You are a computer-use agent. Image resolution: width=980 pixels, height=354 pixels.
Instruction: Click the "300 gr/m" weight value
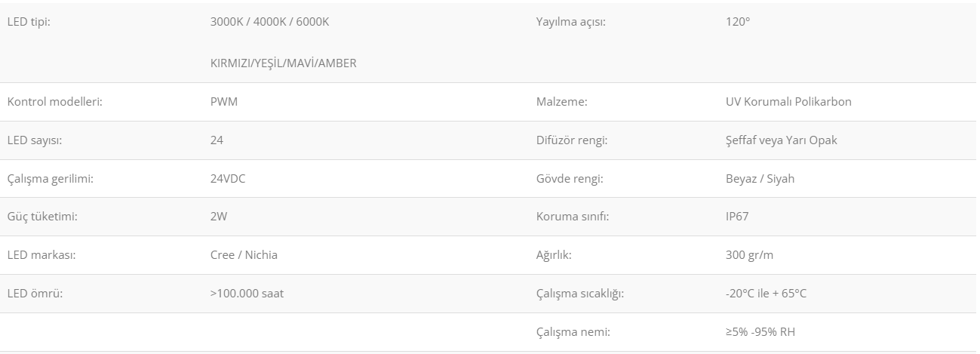749,255
